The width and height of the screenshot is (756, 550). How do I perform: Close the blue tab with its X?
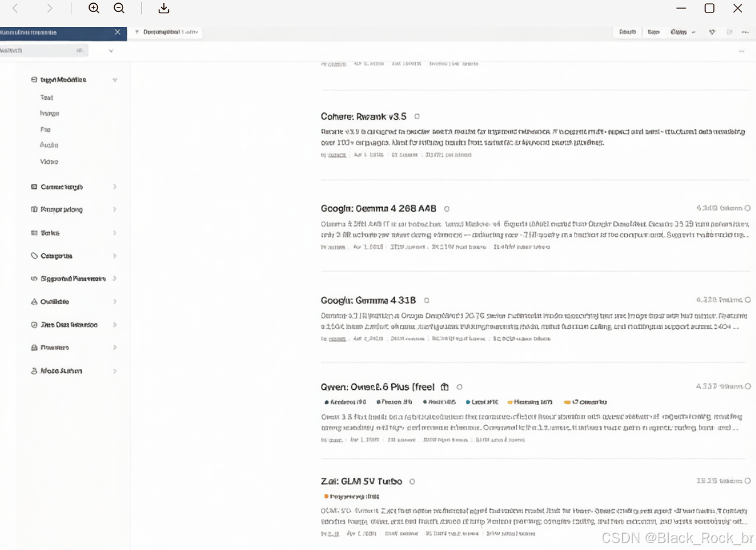click(x=117, y=32)
